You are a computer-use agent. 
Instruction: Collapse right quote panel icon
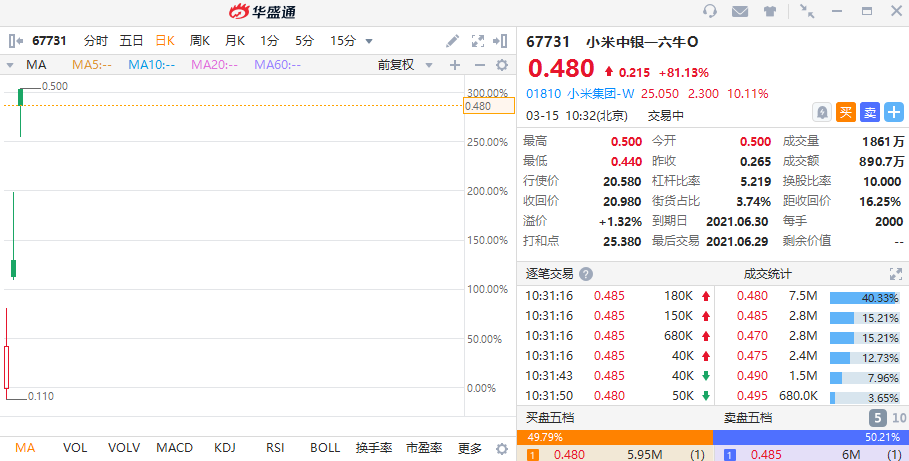(x=500, y=41)
